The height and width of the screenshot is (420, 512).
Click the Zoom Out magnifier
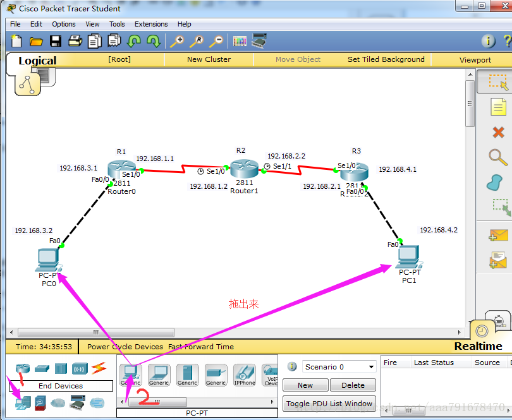point(216,42)
